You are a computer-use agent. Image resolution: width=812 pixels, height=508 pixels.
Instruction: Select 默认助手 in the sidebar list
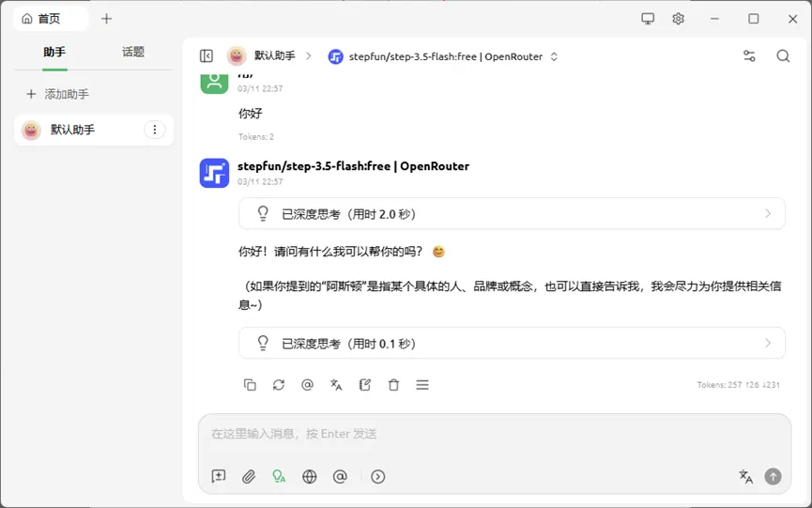click(x=93, y=130)
